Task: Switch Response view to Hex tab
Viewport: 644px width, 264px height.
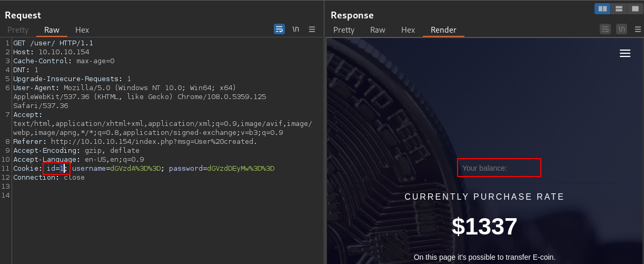Action: [408, 30]
